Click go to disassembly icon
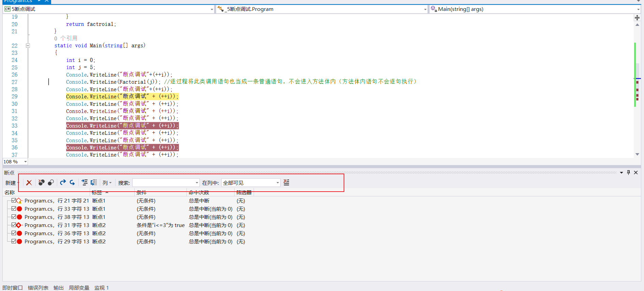 coord(94,183)
